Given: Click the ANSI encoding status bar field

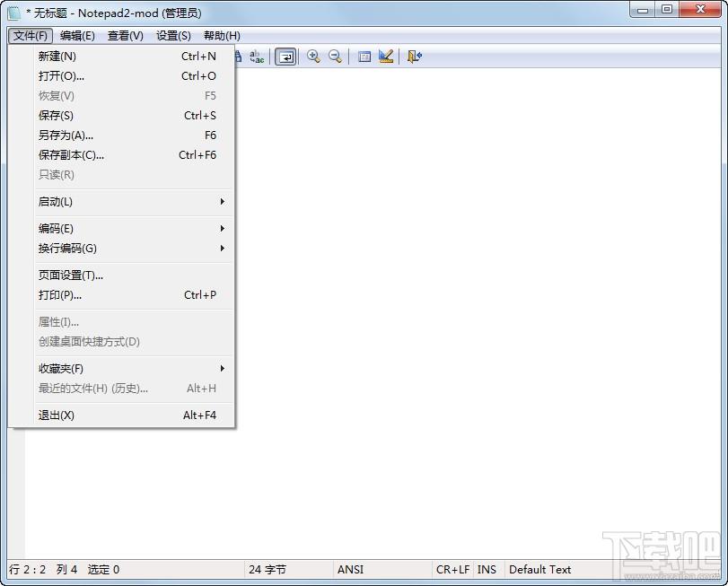Looking at the screenshot, I should 382,569.
